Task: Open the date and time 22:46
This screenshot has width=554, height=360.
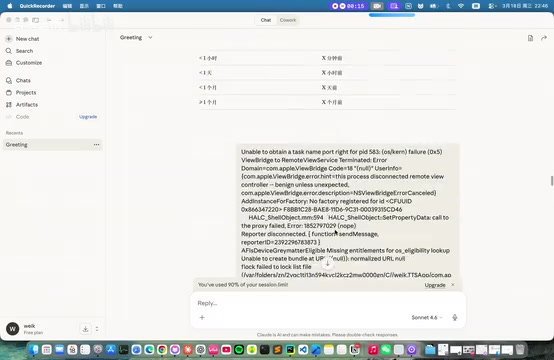Action: [525, 6]
